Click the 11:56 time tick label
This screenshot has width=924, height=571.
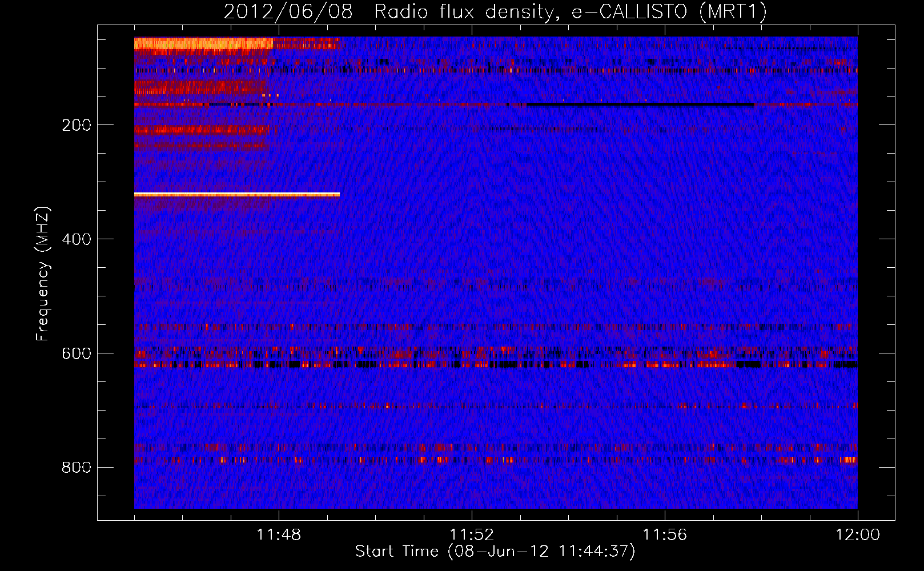pyautogui.click(x=665, y=535)
